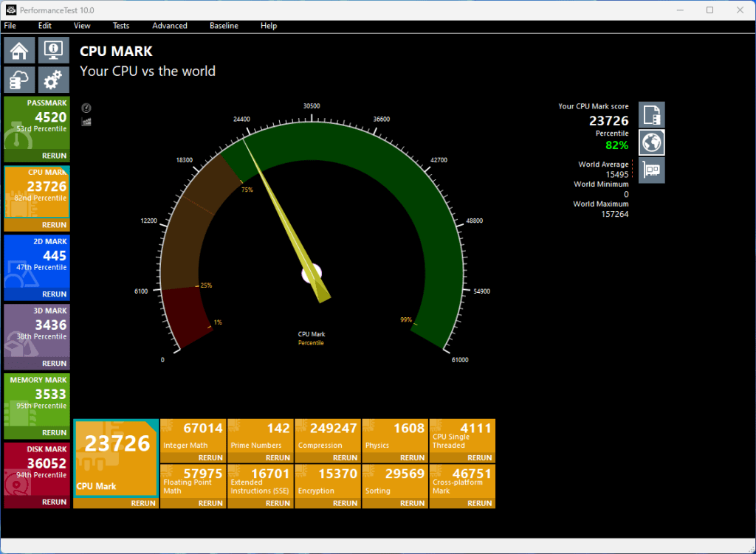Show the local score document icon
The height and width of the screenshot is (554, 756).
pyautogui.click(x=652, y=114)
